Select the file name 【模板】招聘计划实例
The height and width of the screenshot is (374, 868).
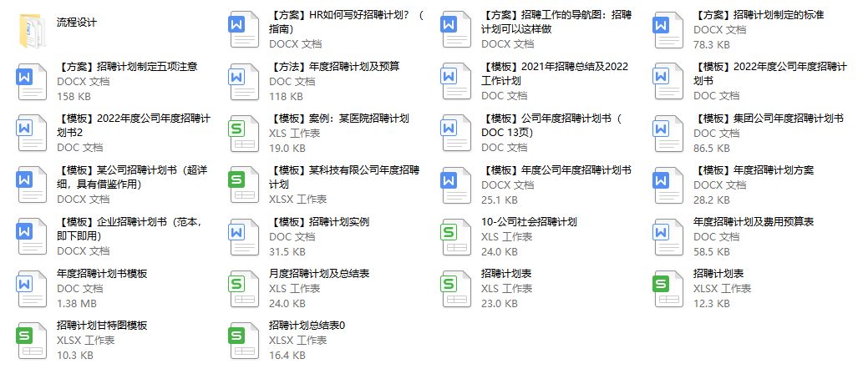pos(319,222)
